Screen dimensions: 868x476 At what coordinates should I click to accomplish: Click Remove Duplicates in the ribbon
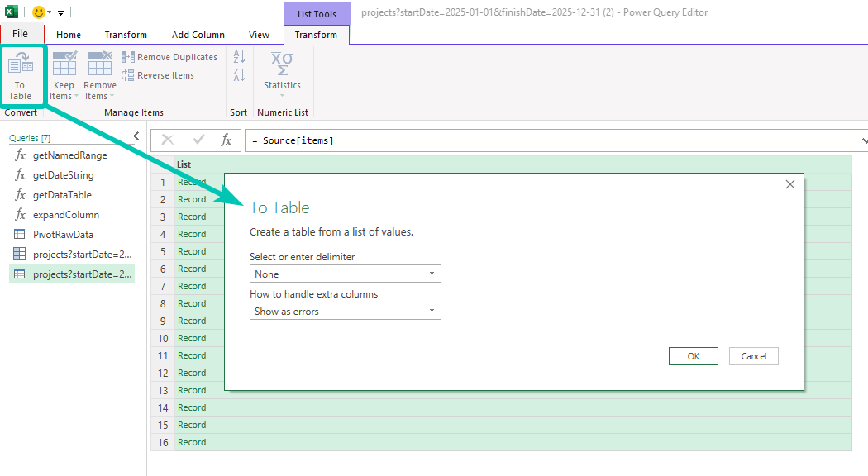tap(169, 57)
